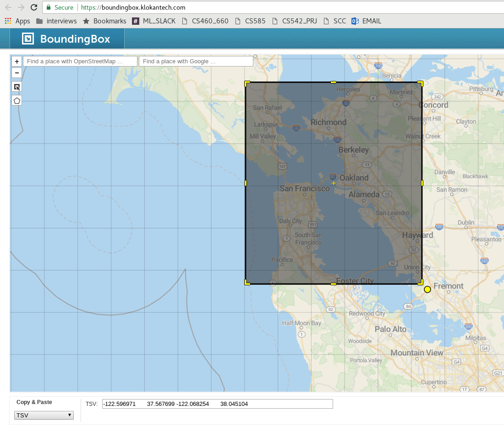Screen dimensions: 504x427
Task: Click the browser address bar URL
Action: pos(133,7)
